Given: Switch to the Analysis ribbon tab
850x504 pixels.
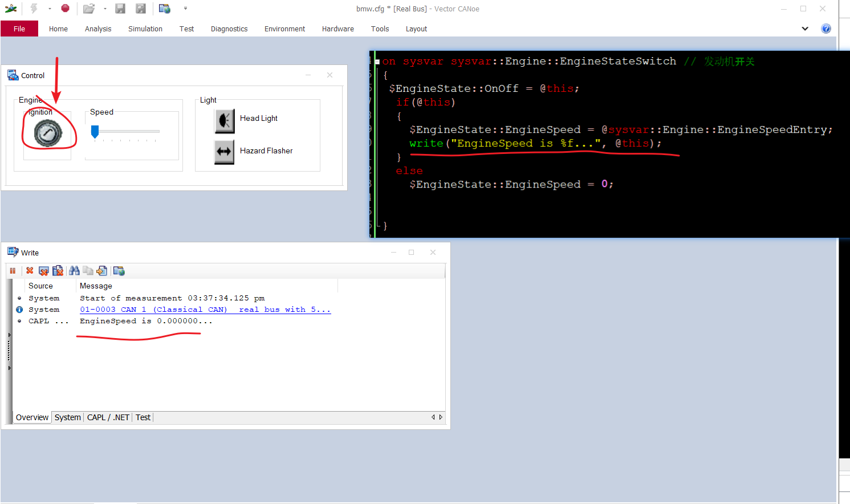Looking at the screenshot, I should 98,29.
